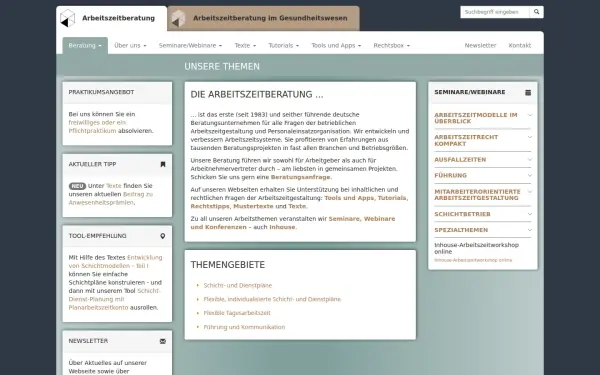Open the Tools und Apps dropdown
The image size is (600, 375).
click(336, 46)
